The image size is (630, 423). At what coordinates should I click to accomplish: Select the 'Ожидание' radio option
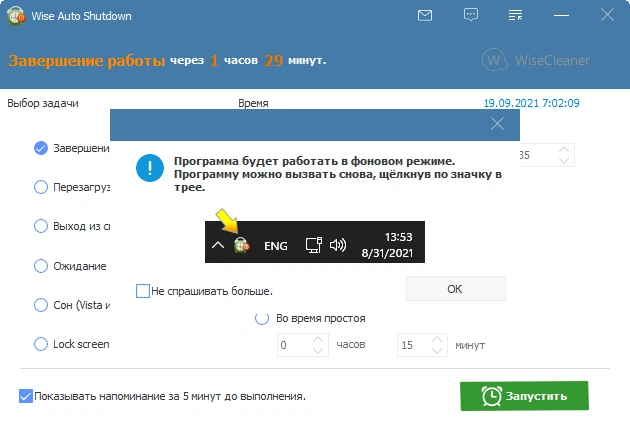click(41, 266)
